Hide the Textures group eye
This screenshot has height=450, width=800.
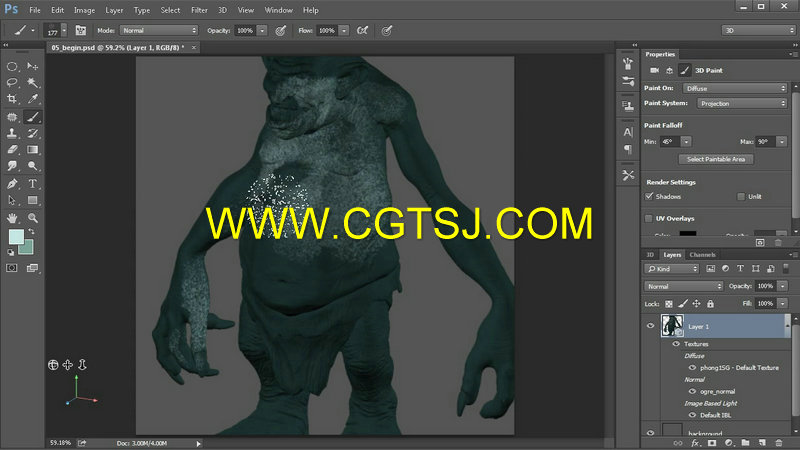(x=676, y=344)
